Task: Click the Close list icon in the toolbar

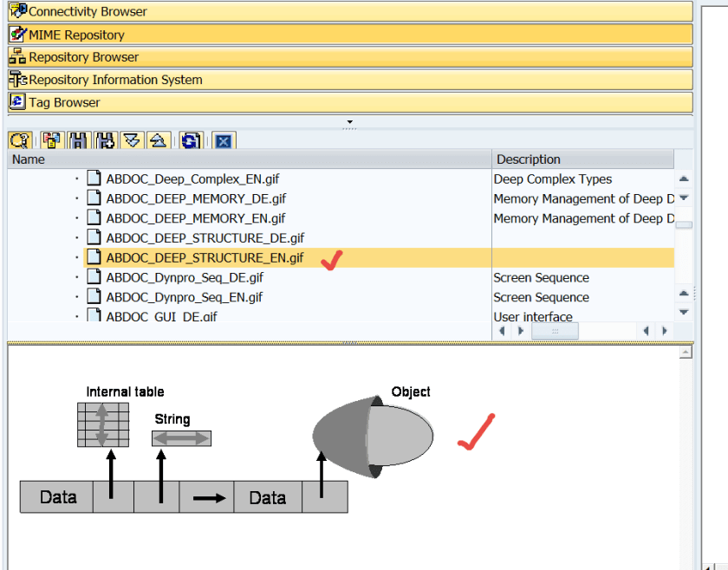Action: coord(224,140)
